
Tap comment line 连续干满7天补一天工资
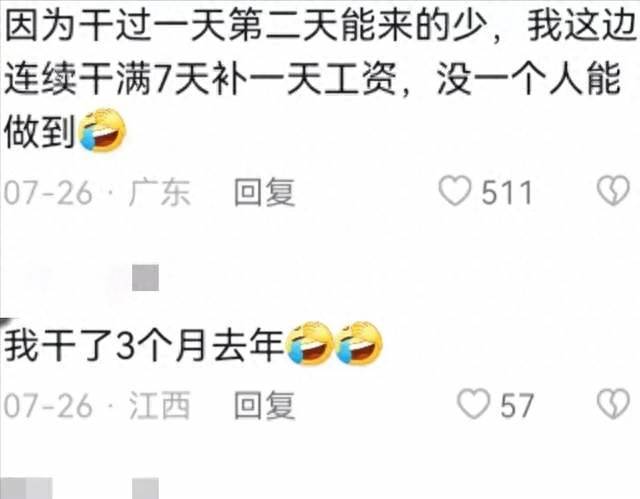coord(200,78)
